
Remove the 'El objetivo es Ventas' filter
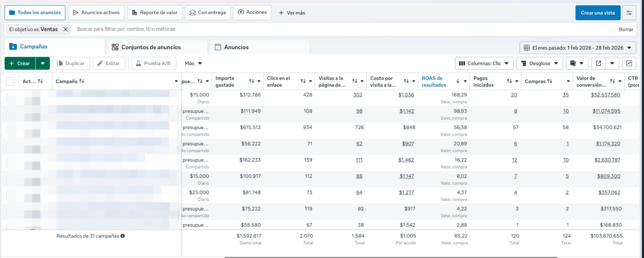(65, 29)
